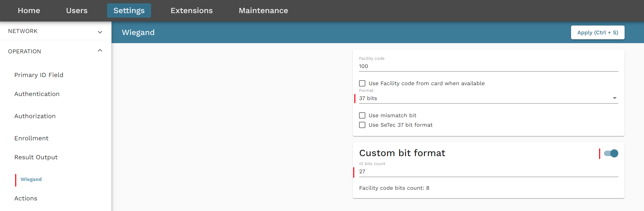Click the Custom bit format heading
This screenshot has height=211, width=644.
pyautogui.click(x=402, y=153)
